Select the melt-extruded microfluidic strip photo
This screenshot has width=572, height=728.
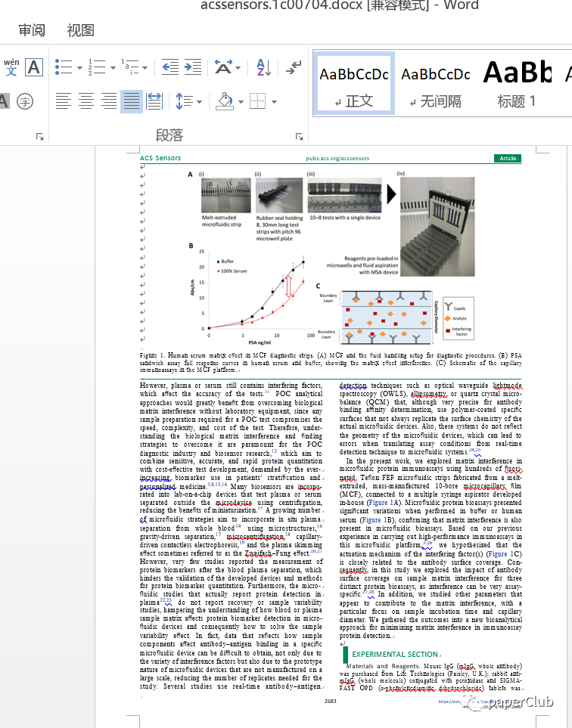pos(225,196)
